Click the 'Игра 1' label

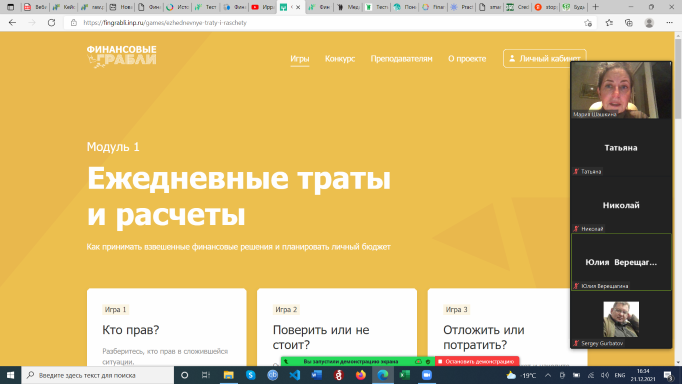coord(115,310)
